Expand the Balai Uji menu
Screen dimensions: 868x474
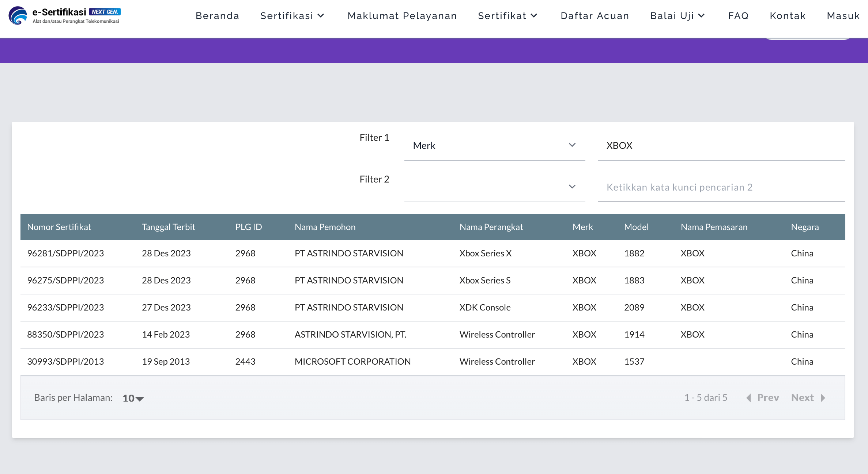tap(678, 16)
